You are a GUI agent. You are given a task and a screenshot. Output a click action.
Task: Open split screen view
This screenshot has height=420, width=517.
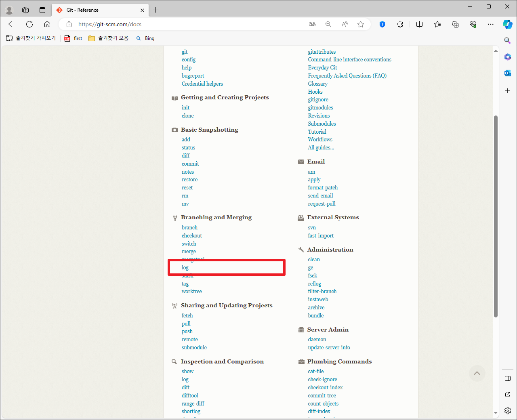click(x=419, y=24)
